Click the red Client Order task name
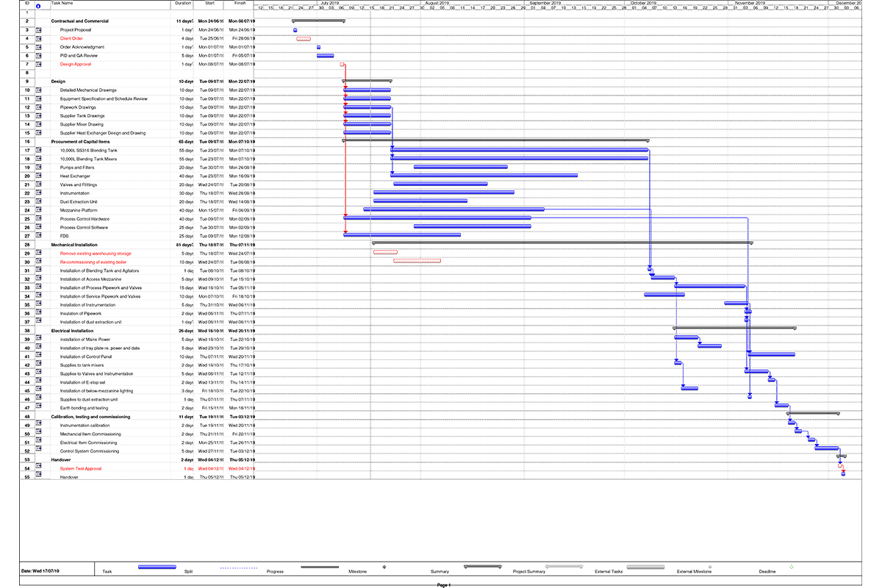 pyautogui.click(x=71, y=38)
